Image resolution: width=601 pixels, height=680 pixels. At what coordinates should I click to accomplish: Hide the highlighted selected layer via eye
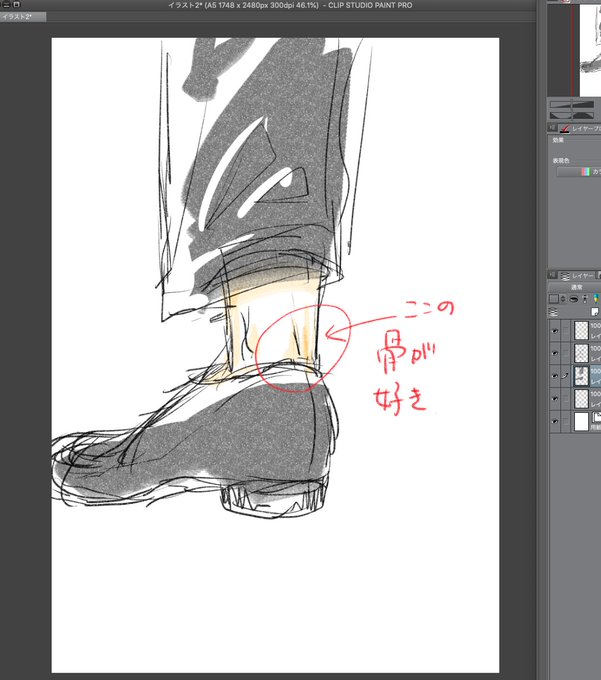[555, 376]
